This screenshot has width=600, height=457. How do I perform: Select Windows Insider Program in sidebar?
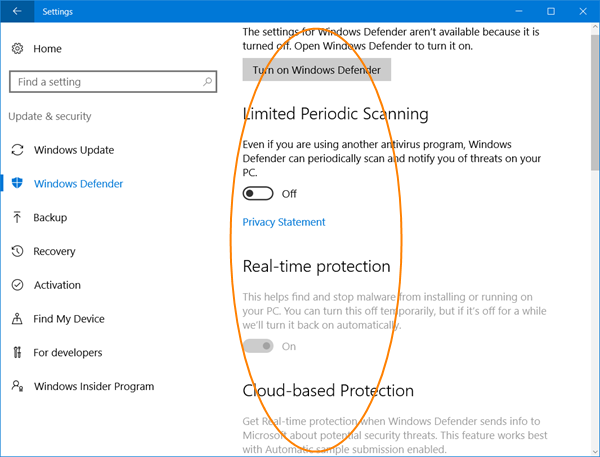94,386
